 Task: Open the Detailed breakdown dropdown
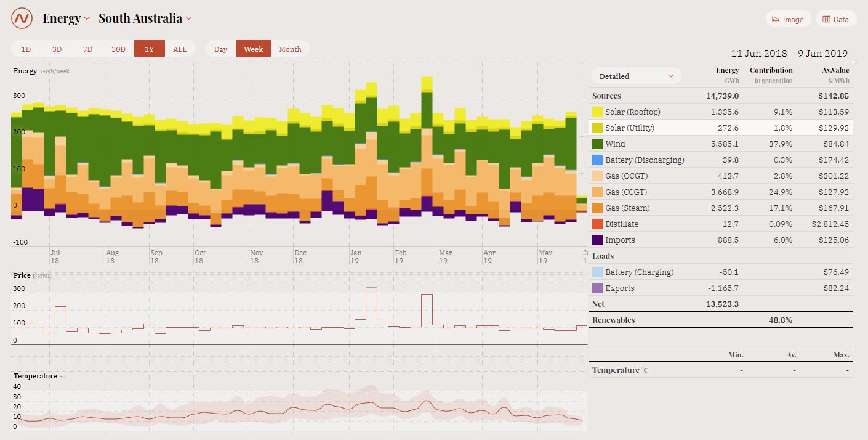[x=637, y=76]
